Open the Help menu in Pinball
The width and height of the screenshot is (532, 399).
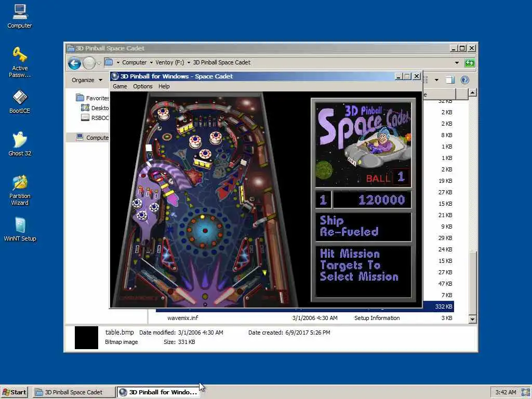(164, 87)
